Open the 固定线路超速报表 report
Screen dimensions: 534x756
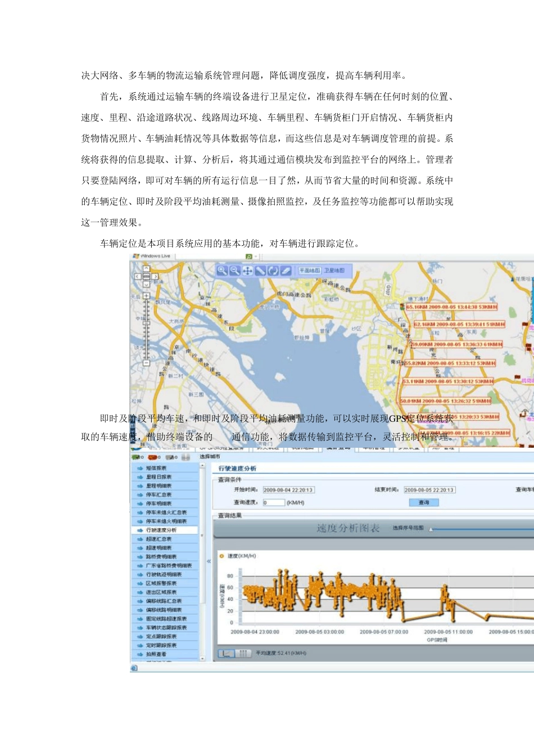166,619
